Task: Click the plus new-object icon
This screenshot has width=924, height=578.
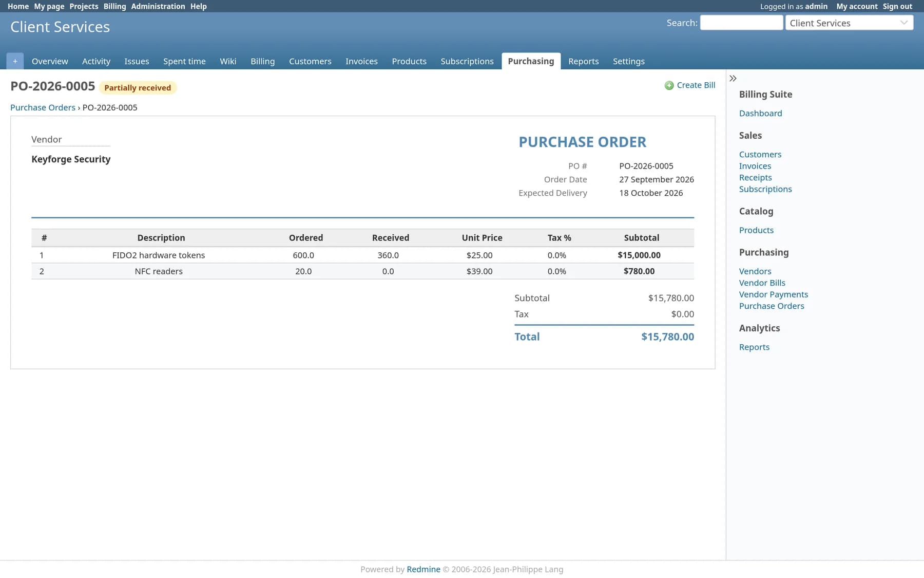Action: click(x=15, y=61)
